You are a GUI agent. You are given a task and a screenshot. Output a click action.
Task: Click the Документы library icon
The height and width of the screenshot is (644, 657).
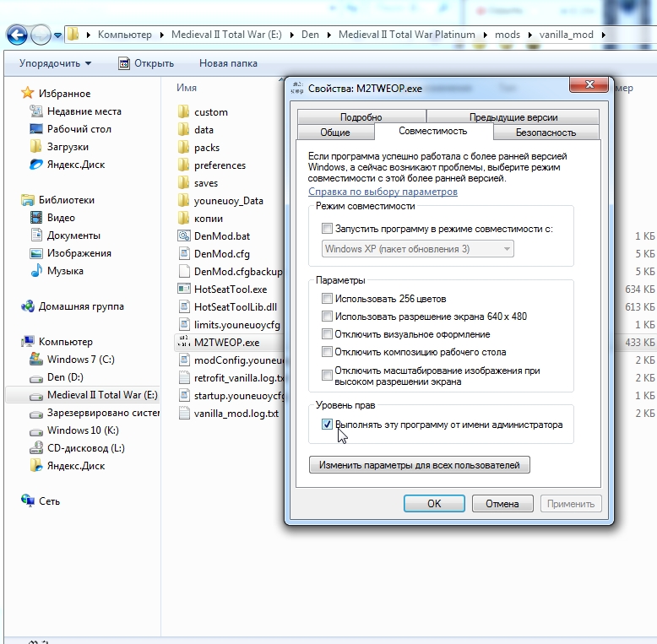tap(36, 235)
